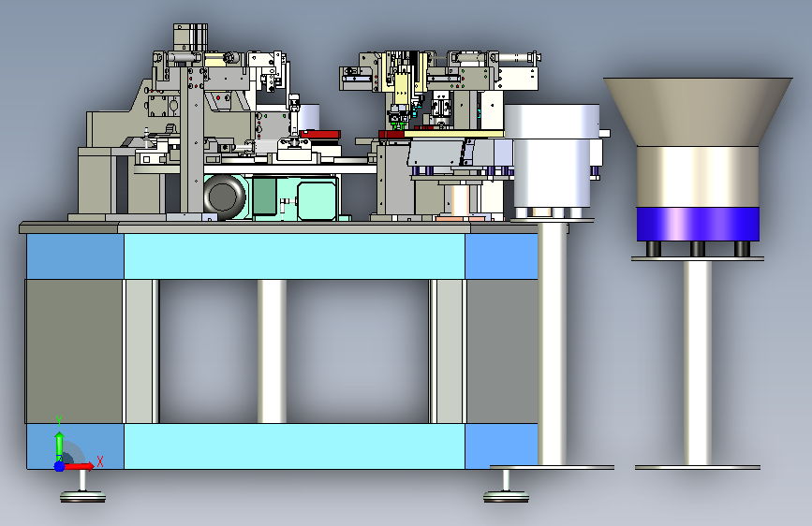Click the green Y axis label
Image resolution: width=812 pixels, height=526 pixels.
pyautogui.click(x=59, y=421)
